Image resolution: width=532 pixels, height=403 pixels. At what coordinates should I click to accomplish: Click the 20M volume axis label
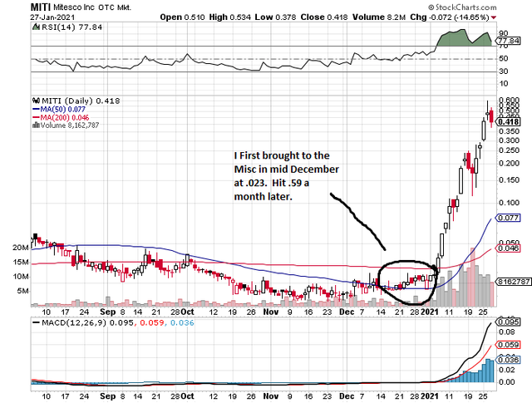coord(21,248)
